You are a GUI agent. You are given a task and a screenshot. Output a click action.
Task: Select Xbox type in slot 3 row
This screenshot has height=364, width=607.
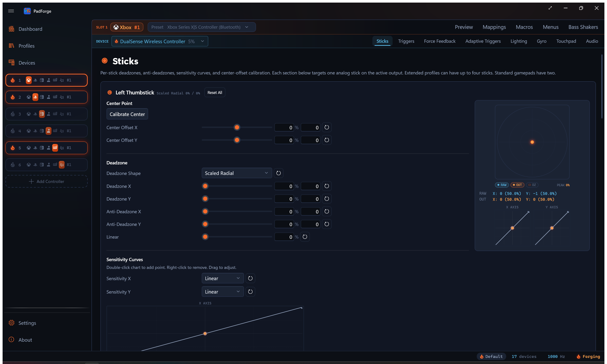[29, 114]
